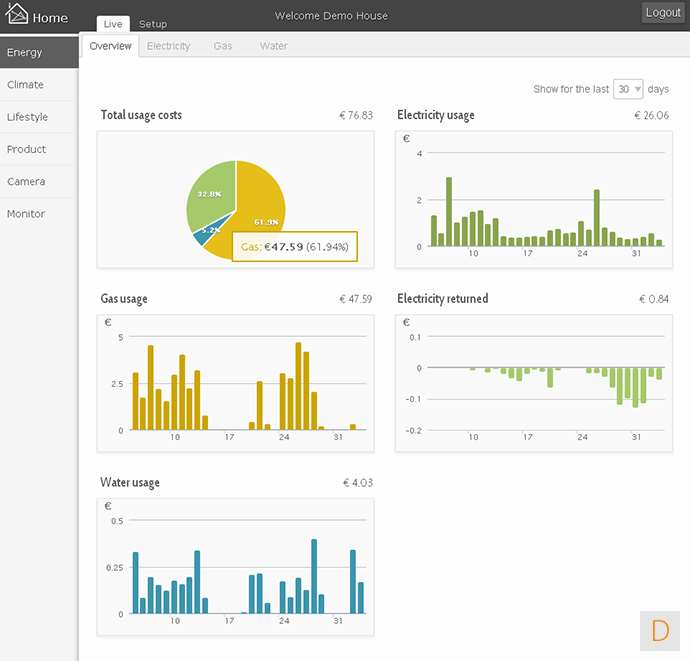The image size is (690, 661).
Task: Click the Home house logo icon
Action: (x=17, y=16)
